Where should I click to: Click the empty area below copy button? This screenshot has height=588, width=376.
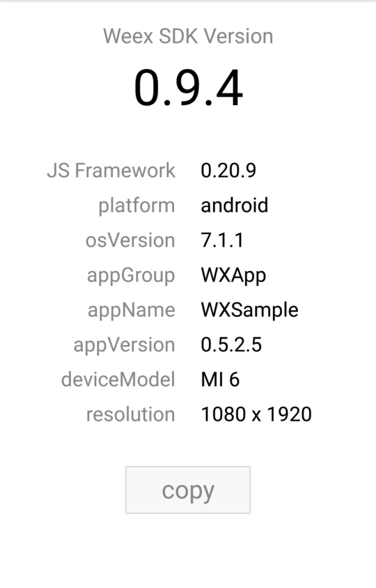tap(188, 551)
